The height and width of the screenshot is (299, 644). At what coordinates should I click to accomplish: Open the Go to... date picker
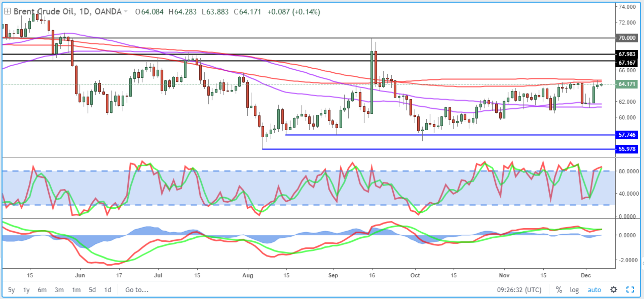pyautogui.click(x=137, y=290)
